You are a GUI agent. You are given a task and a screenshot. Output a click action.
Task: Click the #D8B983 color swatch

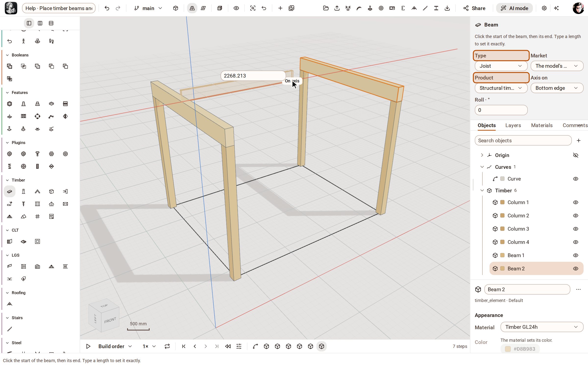(x=508, y=349)
